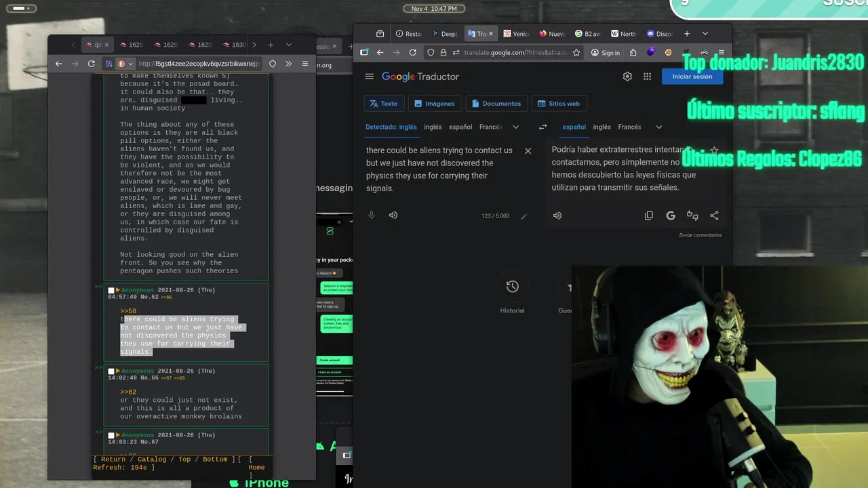This screenshot has height=488, width=868.
Task: Switch to the DeepL browser tab
Action: tap(444, 33)
